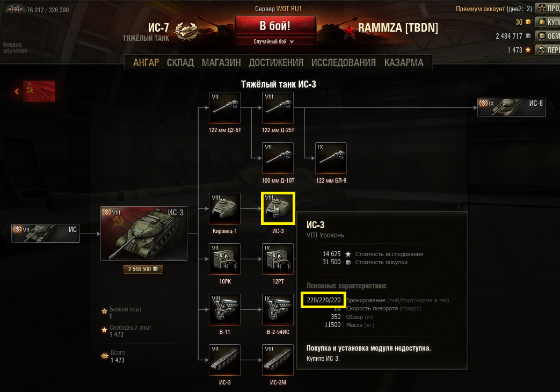
Task: Select the В-11 engine module
Action: pos(224,309)
